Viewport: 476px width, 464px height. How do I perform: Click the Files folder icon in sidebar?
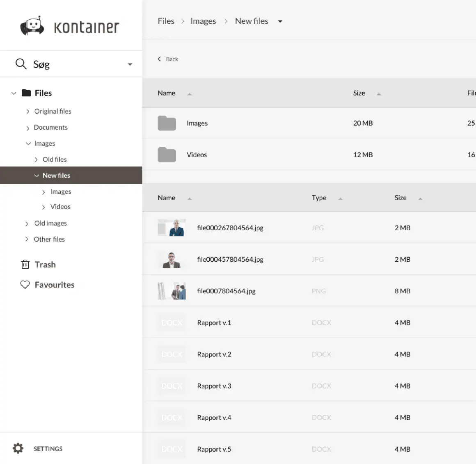(x=26, y=93)
